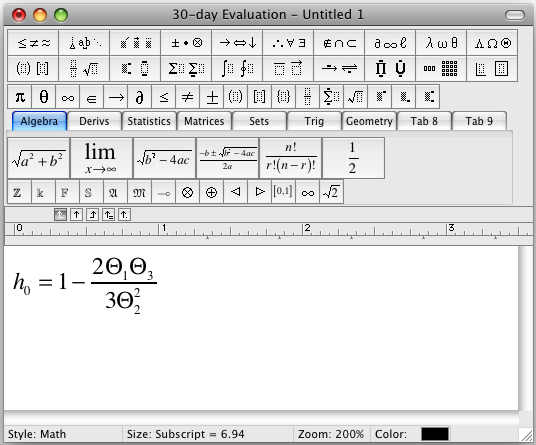Click the Style: Math status field
The height and width of the screenshot is (445, 536).
point(63,434)
